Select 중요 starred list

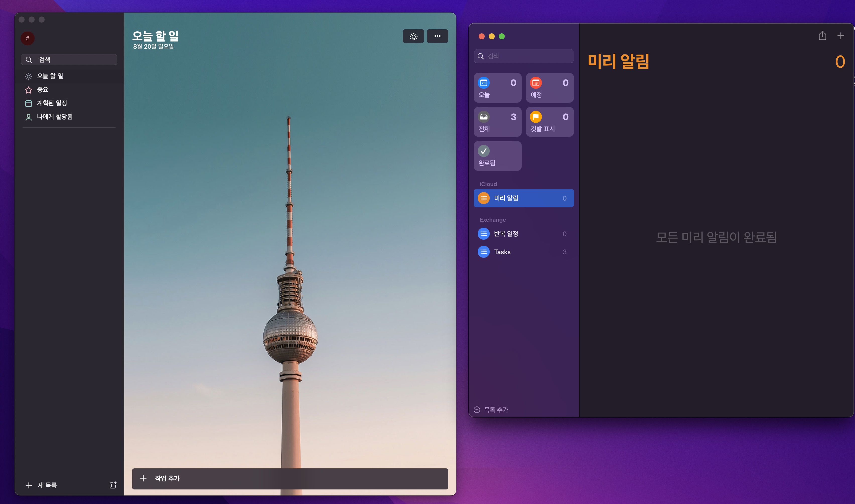pyautogui.click(x=42, y=90)
